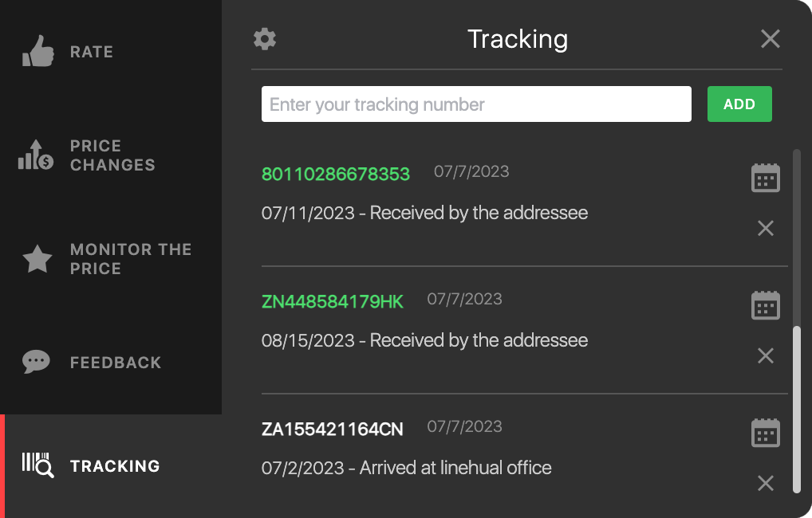Click the Tracking barcode icon
This screenshot has height=518, width=812.
pyautogui.click(x=37, y=465)
